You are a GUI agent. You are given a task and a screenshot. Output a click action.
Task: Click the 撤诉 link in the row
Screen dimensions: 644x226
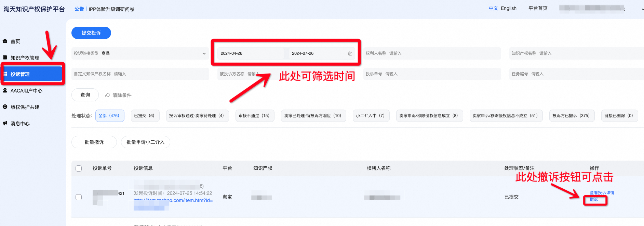(x=594, y=200)
